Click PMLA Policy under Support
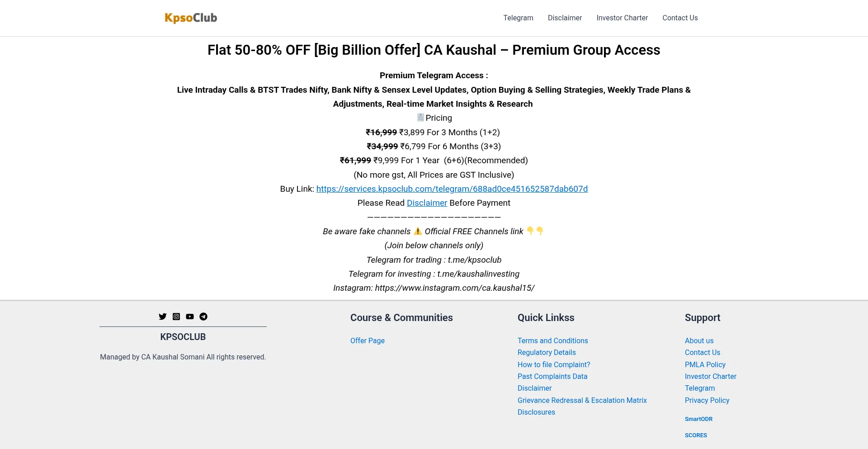Image resolution: width=868 pixels, height=449 pixels. pyautogui.click(x=705, y=364)
